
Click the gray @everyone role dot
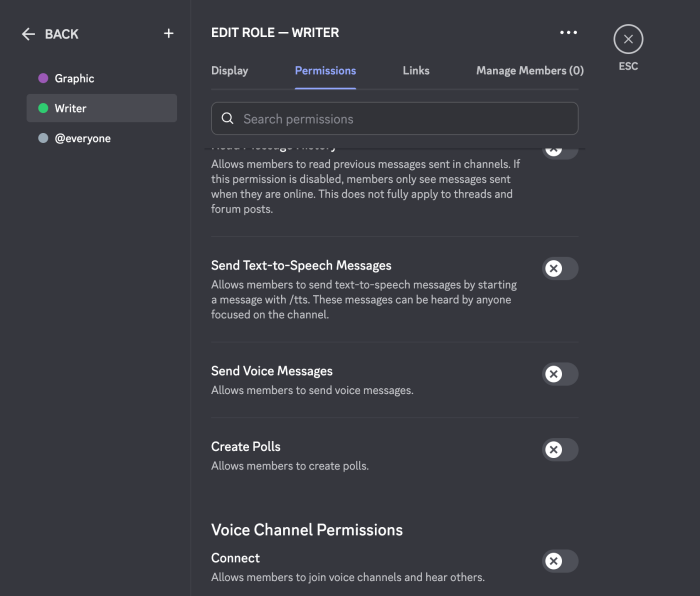pyautogui.click(x=43, y=138)
